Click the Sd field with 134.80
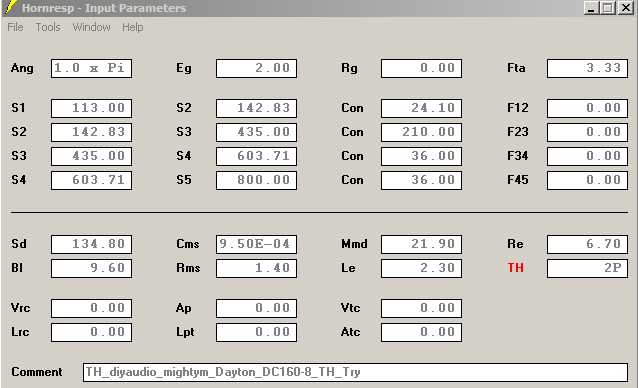638x388 pixels. [x=92, y=244]
